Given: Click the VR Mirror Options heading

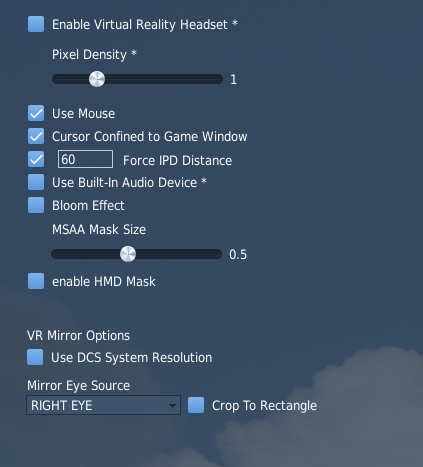Looking at the screenshot, I should tap(78, 336).
